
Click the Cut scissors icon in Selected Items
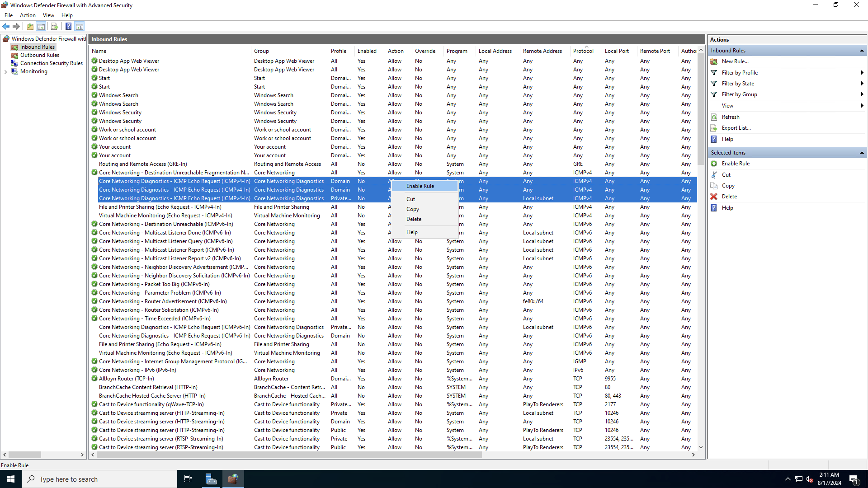[714, 175]
